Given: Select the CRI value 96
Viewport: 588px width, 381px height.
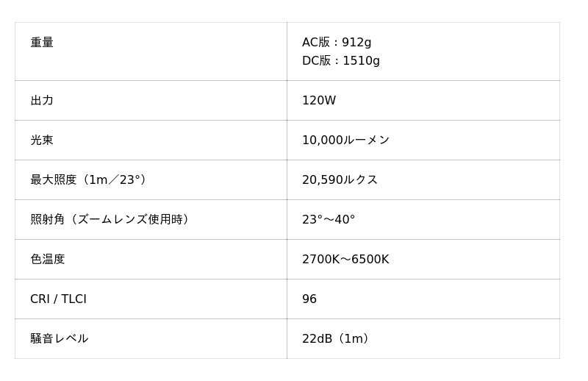Looking at the screenshot, I should click(309, 299).
